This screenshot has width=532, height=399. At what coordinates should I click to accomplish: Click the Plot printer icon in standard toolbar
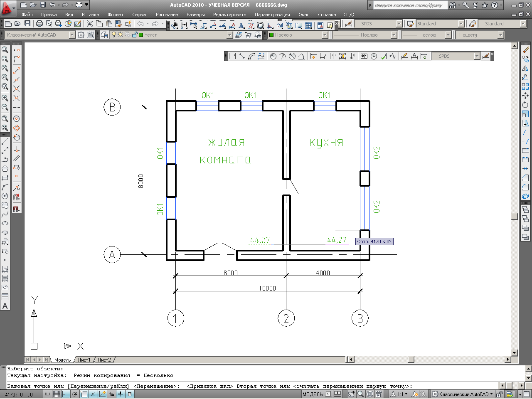[39, 24]
